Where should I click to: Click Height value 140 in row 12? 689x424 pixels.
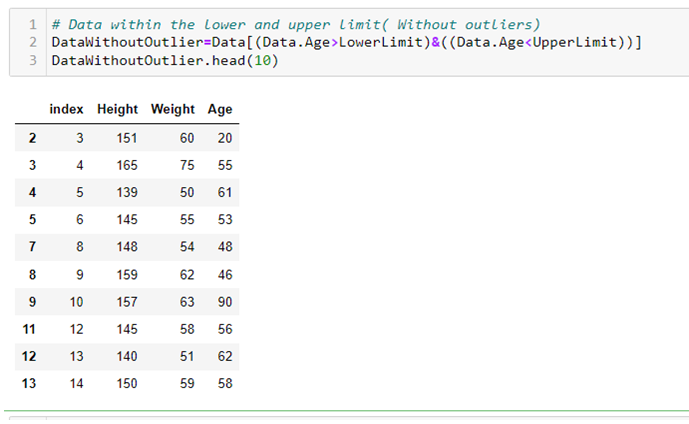pyautogui.click(x=127, y=356)
